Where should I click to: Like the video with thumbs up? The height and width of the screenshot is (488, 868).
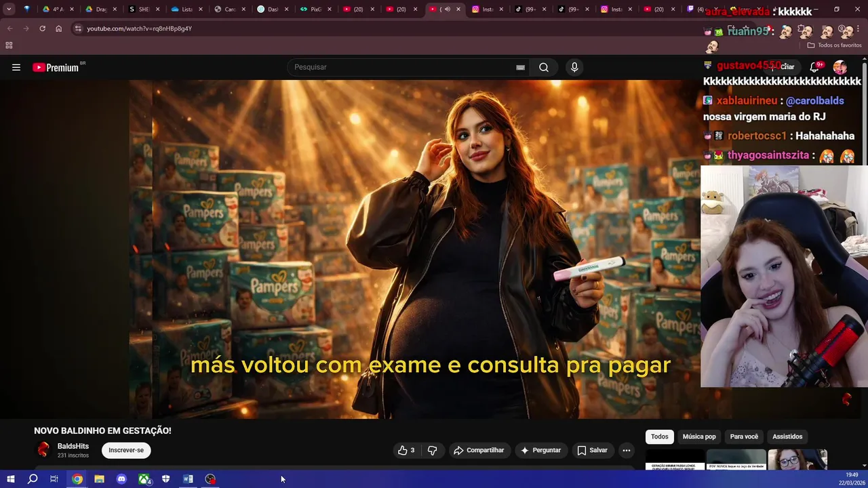pyautogui.click(x=406, y=450)
